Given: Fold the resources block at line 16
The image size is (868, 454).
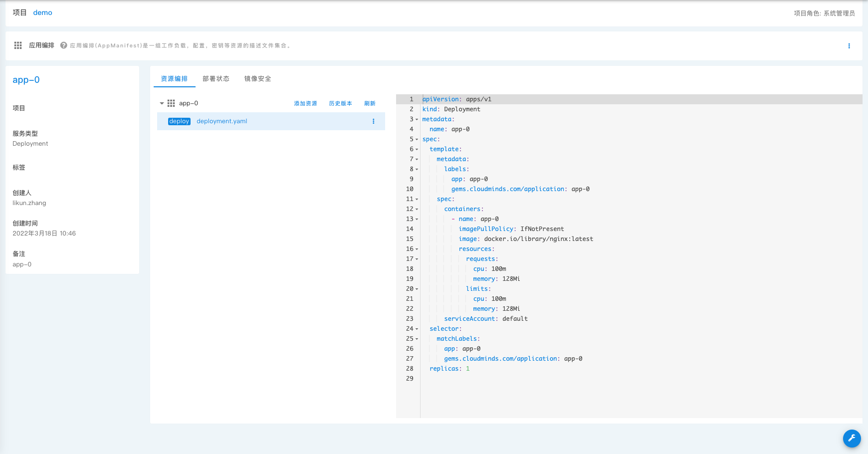Looking at the screenshot, I should click(x=417, y=249).
